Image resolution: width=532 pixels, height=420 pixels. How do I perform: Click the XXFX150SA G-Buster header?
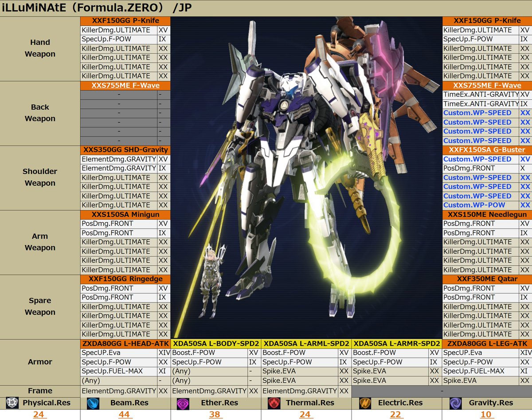487,150
